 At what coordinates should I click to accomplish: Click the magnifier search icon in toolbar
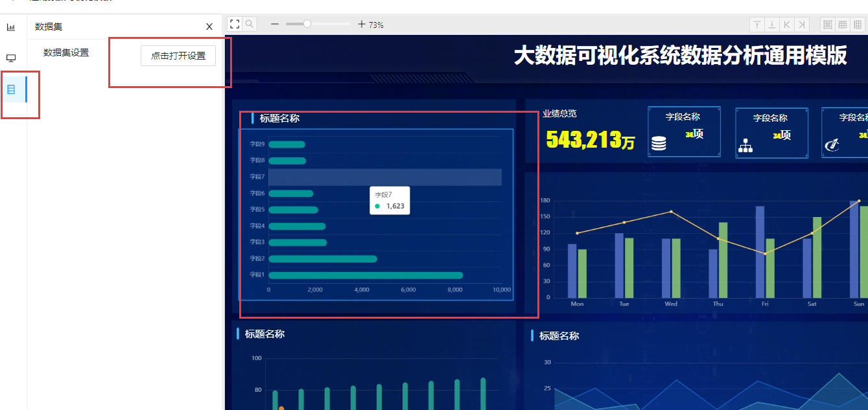(x=249, y=25)
